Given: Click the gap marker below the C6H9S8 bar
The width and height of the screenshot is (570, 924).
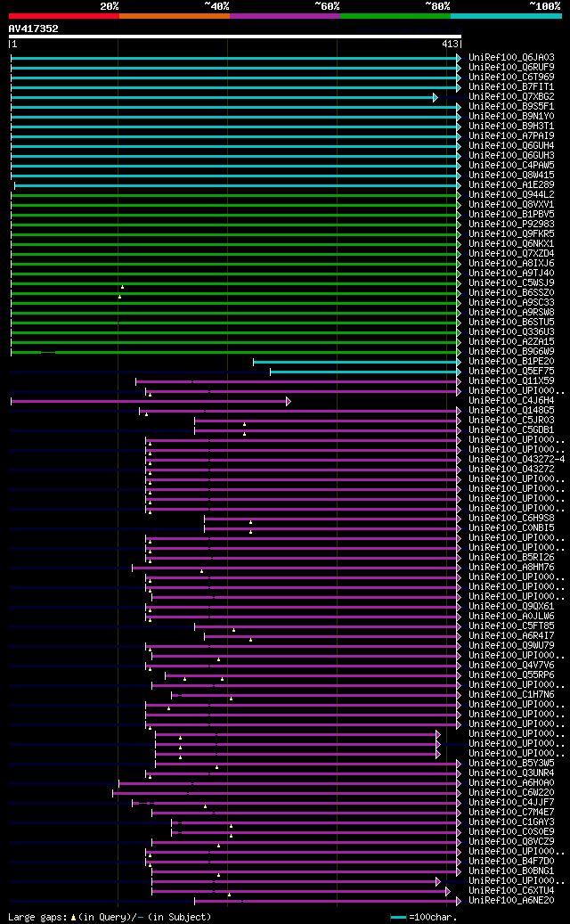Looking at the screenshot, I should coord(251,522).
